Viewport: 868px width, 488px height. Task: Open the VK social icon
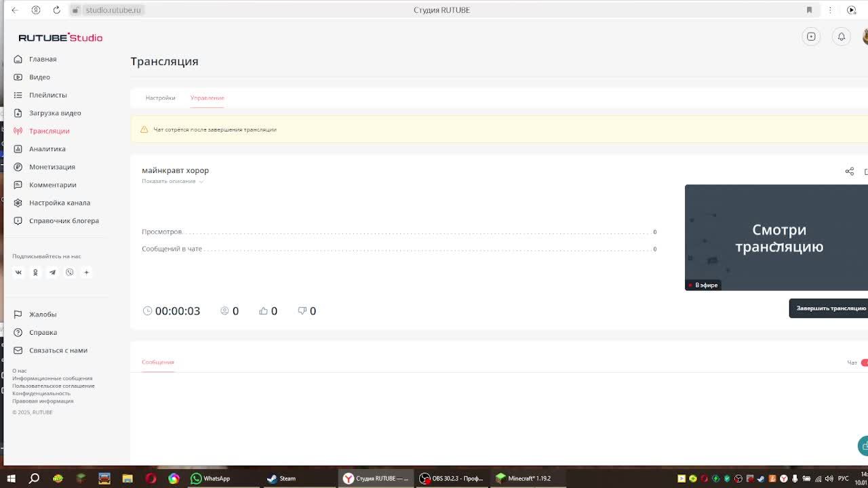point(18,272)
